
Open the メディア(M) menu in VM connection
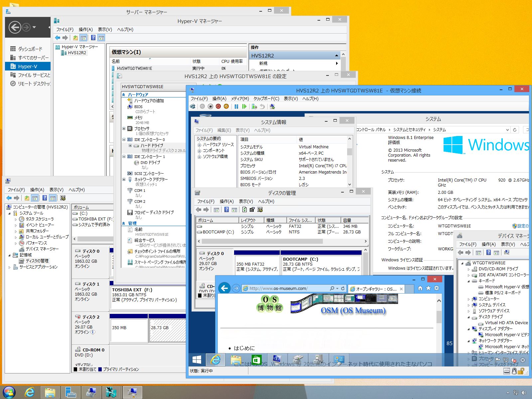[x=240, y=99]
